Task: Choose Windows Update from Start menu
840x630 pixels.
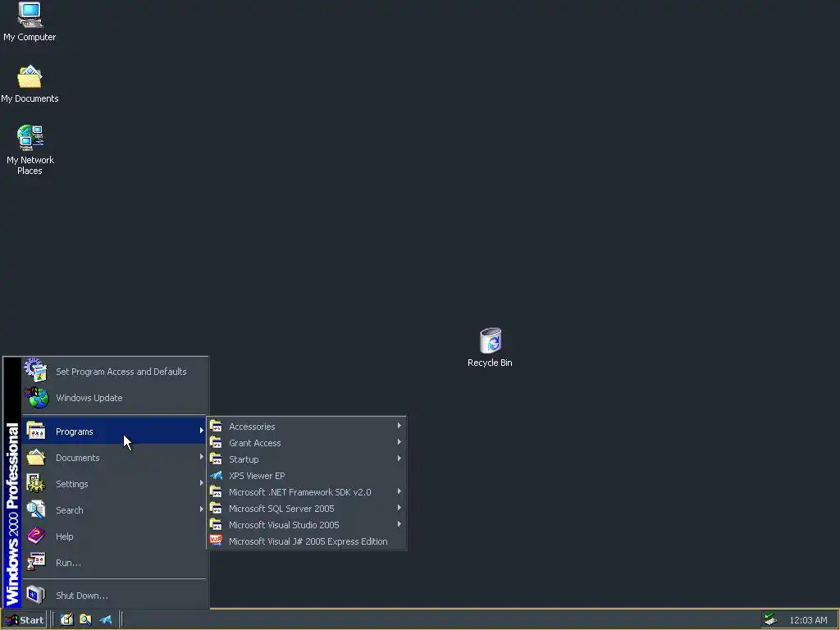Action: 115,398
